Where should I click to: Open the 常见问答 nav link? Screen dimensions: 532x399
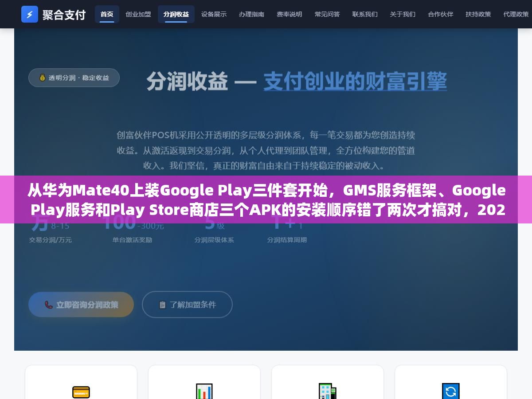(x=327, y=14)
